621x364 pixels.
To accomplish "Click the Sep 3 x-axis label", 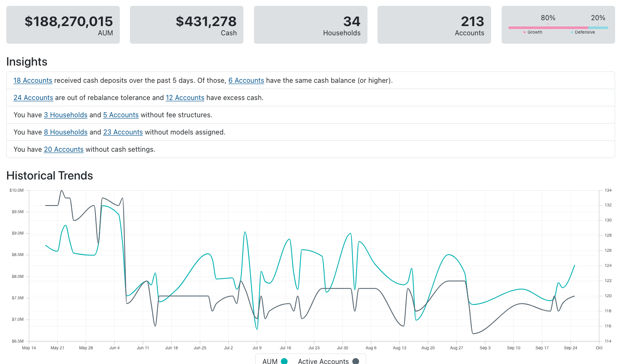I will tap(485, 348).
